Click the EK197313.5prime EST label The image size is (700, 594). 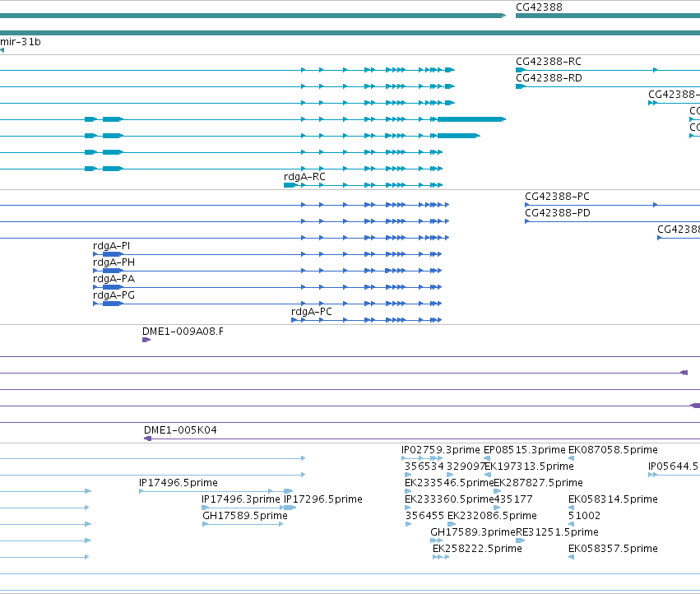pyautogui.click(x=530, y=466)
